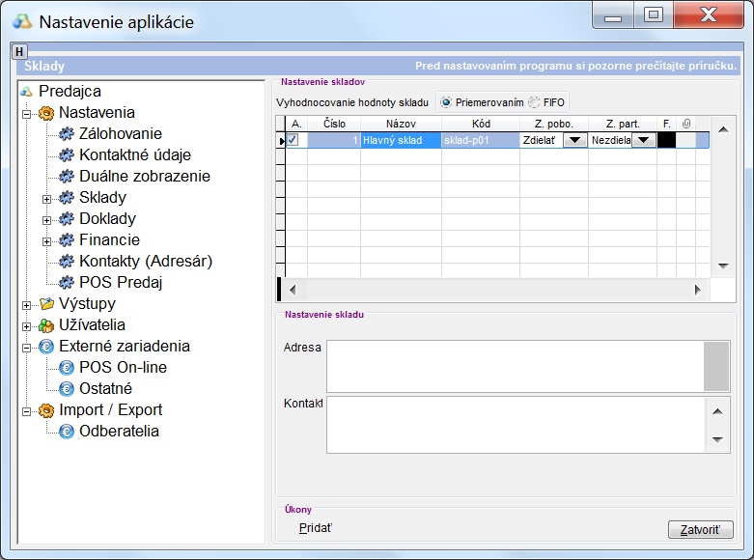This screenshot has width=754, height=560.
Task: Click the black color cell in F. column
Action: [666, 140]
